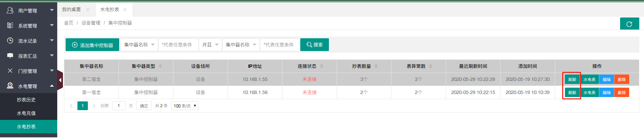Click the green refresh icon at top right
Viewport: 644px width, 138px height.
(629, 24)
